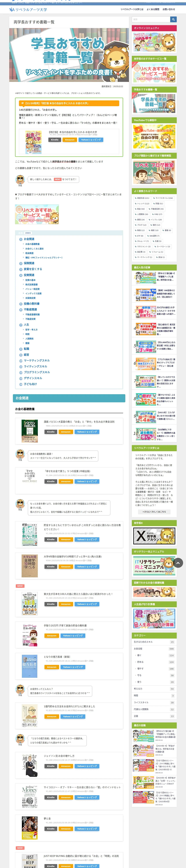
Task: Jump to お金関連 in table of contents
Action: coord(29,239)
